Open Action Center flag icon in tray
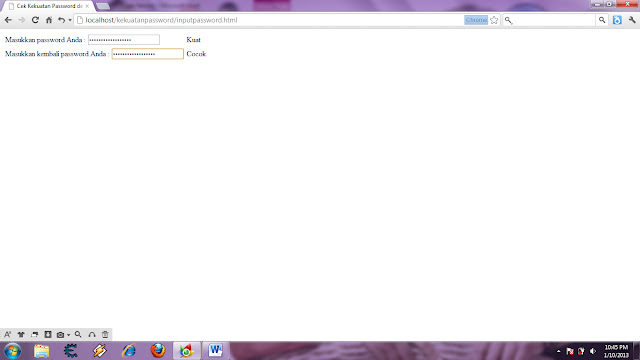The width and height of the screenshot is (640, 360). click(x=570, y=351)
